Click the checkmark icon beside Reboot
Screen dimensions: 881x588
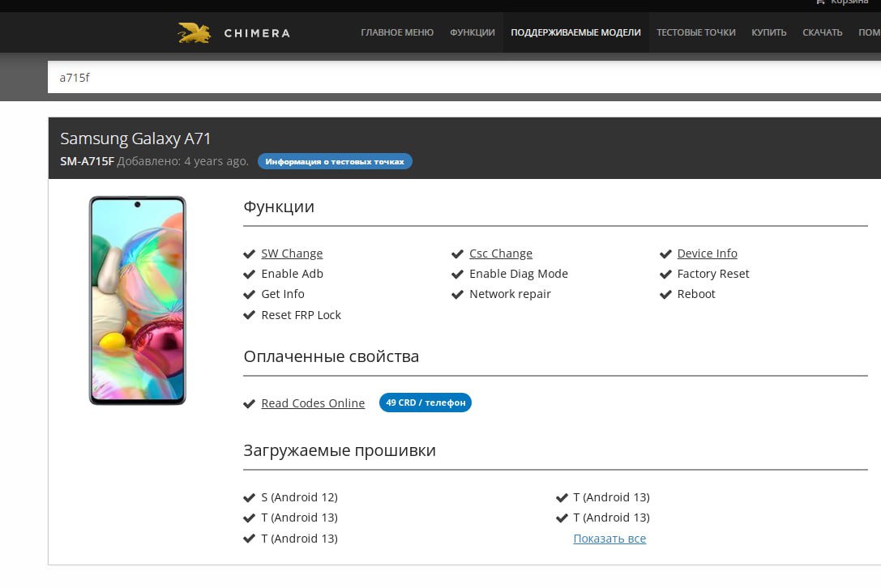coord(665,294)
